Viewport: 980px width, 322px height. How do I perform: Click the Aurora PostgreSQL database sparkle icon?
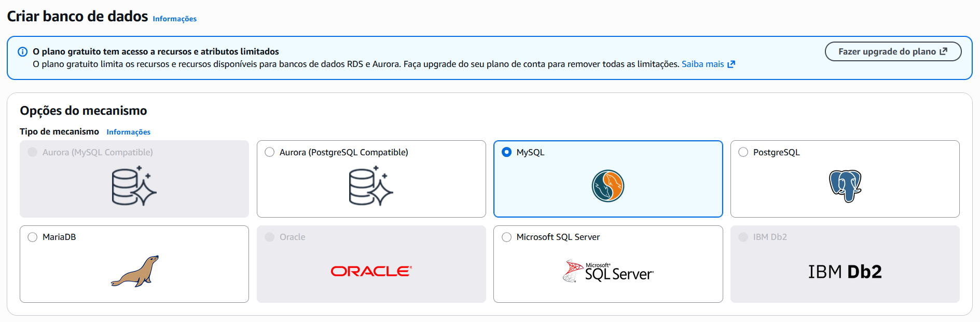coord(371,186)
